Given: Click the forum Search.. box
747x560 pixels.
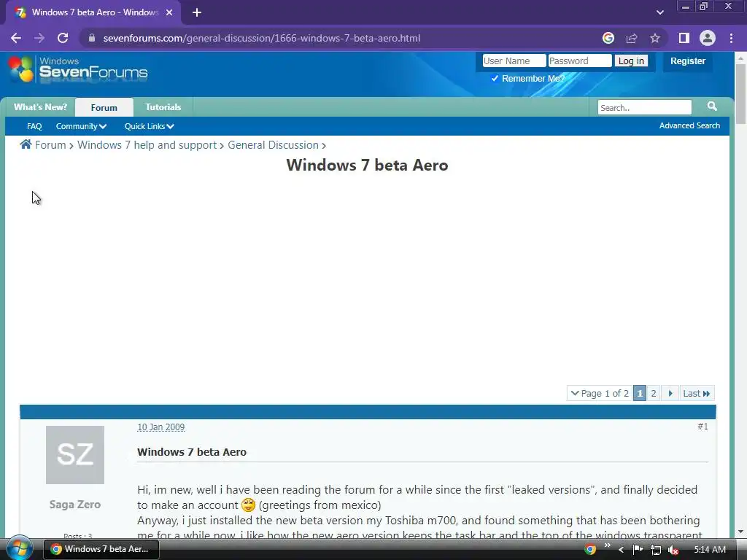Looking at the screenshot, I should (x=645, y=108).
